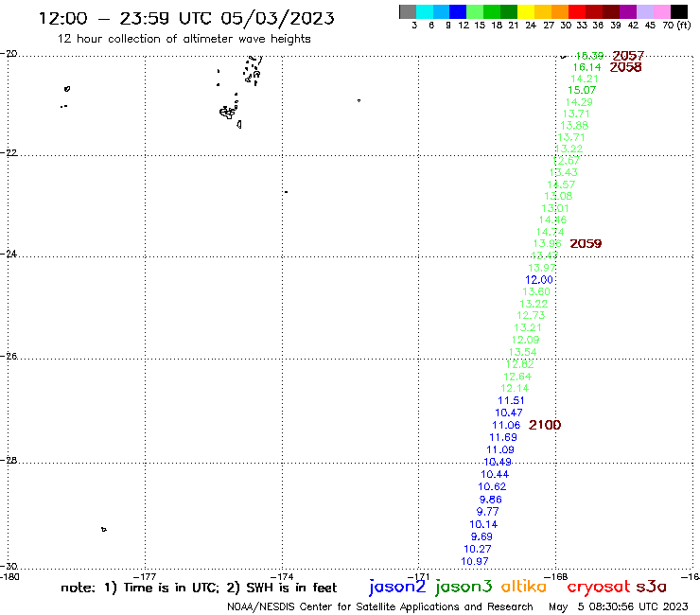This screenshot has height=615, width=700.
Task: Click the 13.43 wave height value
Action: click(564, 172)
